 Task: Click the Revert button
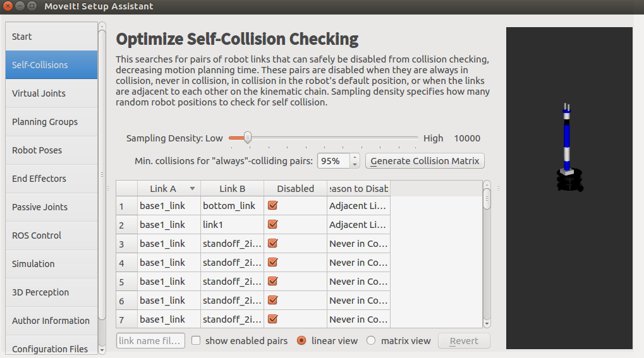[464, 341]
